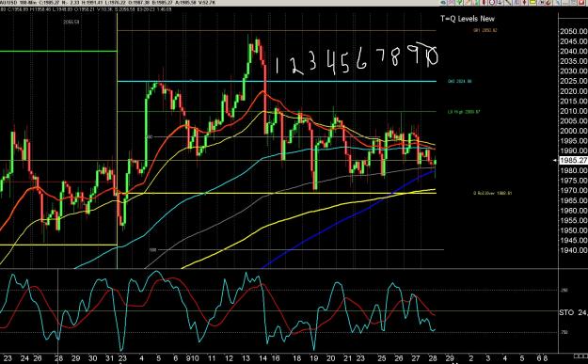The image size is (588, 364).
Task: Select the yellow Rollover horizontal line
Action: [x=277, y=193]
